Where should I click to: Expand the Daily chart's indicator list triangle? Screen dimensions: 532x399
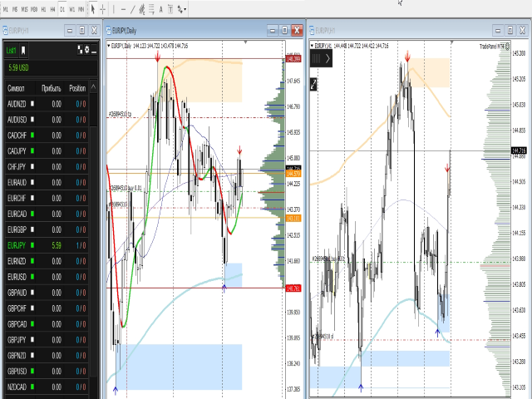(x=109, y=46)
